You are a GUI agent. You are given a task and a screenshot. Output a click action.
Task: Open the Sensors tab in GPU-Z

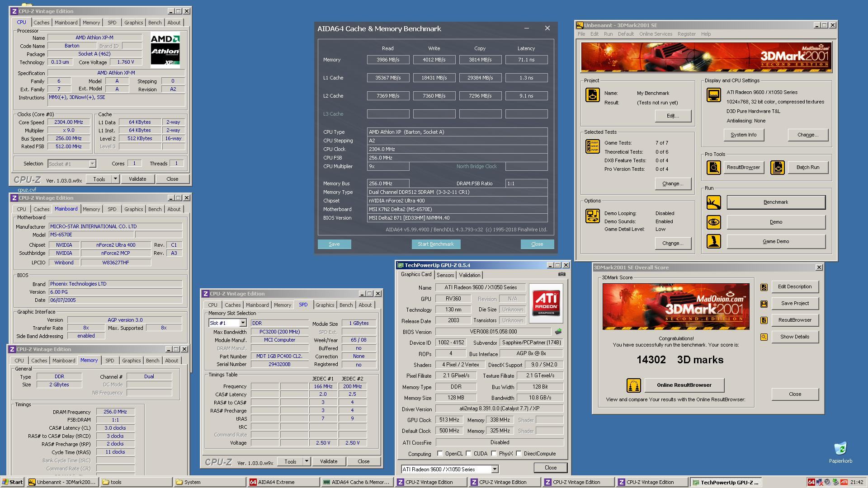click(445, 275)
